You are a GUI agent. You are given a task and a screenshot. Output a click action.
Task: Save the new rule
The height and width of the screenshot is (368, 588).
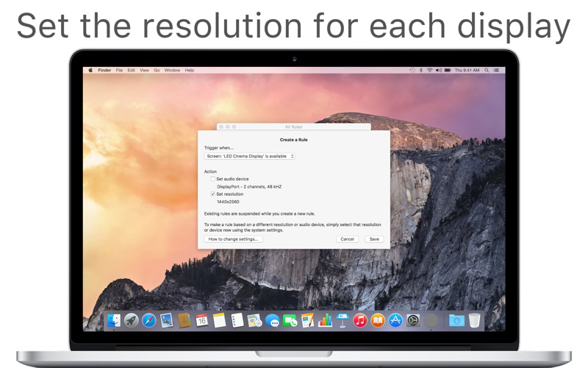point(374,239)
